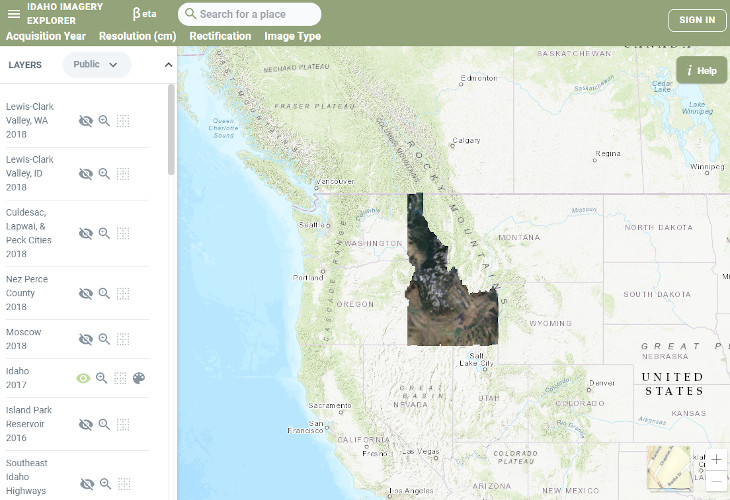This screenshot has height=500, width=730.
Task: Open the hamburger menu
Action: (14, 14)
